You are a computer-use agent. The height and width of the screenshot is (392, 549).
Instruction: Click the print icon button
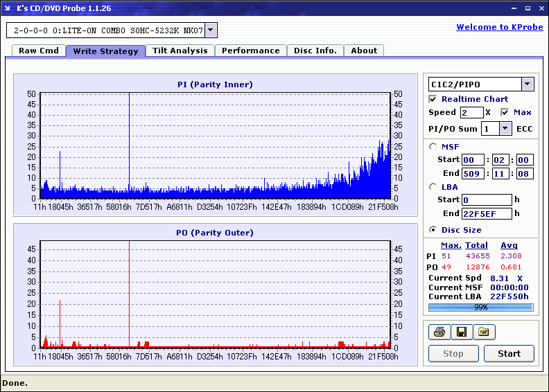439,332
